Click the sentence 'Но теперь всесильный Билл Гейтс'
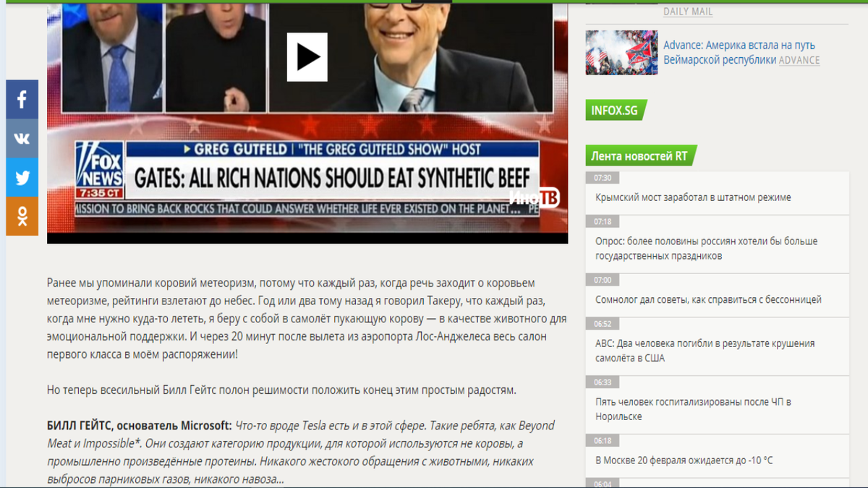The image size is (868, 488). [282, 390]
